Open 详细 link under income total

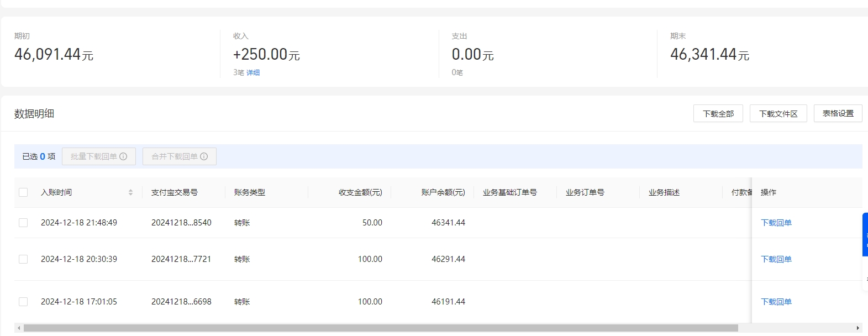(253, 72)
